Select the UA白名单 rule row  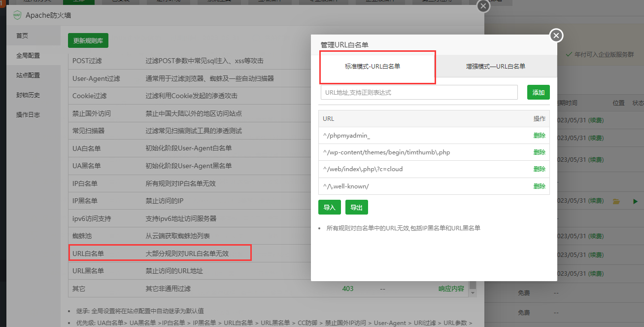(x=189, y=148)
